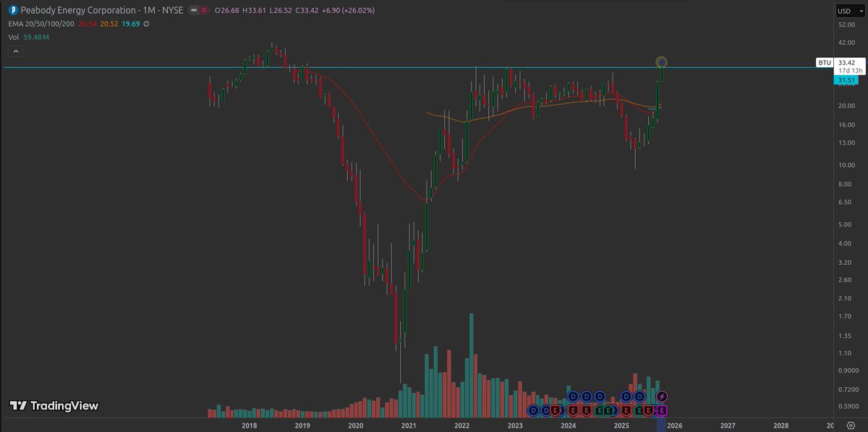The height and width of the screenshot is (432, 868).
Task: Click the Peabody Energy logo icon
Action: point(12,11)
